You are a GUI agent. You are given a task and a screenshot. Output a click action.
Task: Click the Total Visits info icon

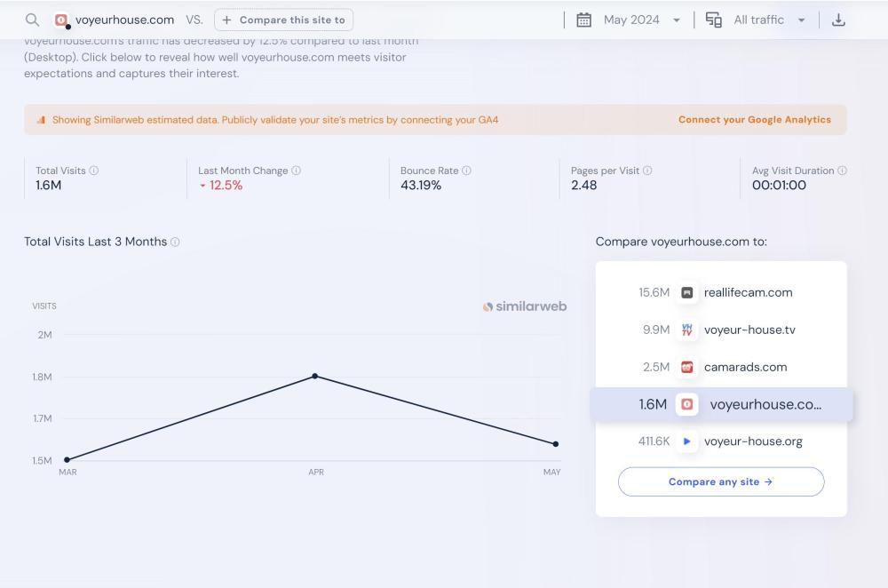tap(94, 171)
